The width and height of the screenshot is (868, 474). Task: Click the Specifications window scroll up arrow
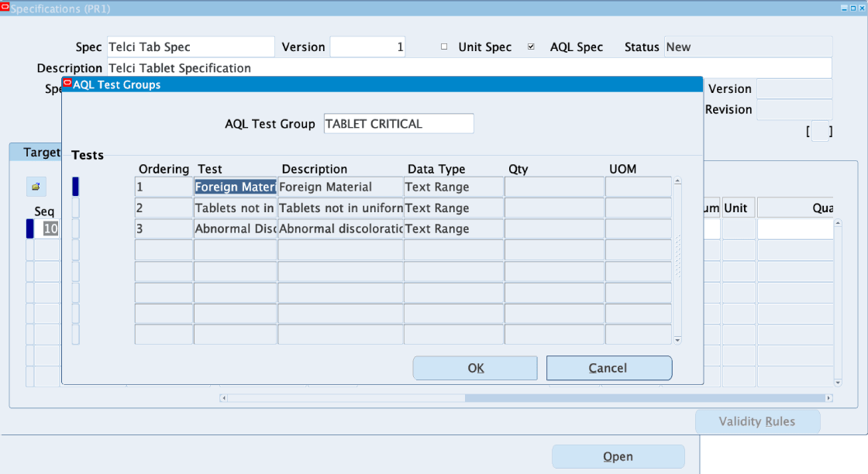pos(838,223)
